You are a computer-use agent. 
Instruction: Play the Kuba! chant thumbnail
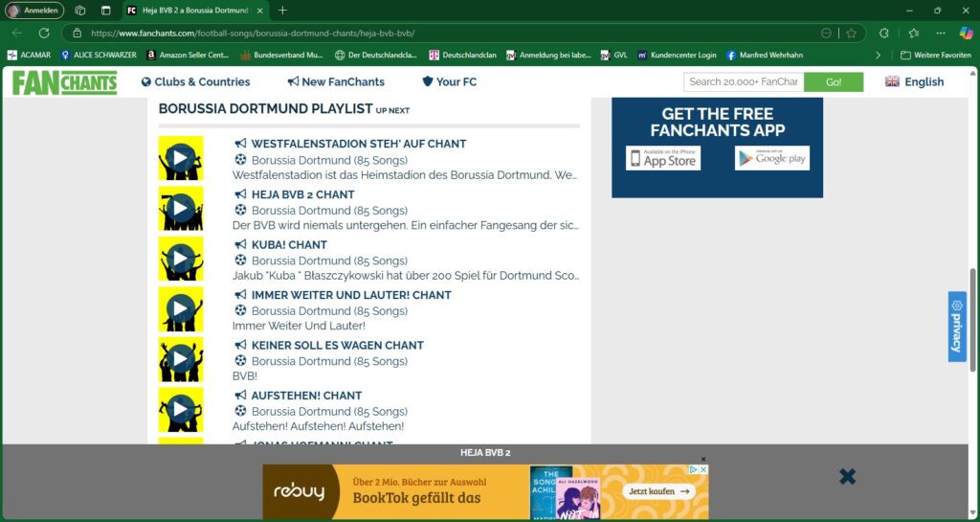tap(181, 259)
